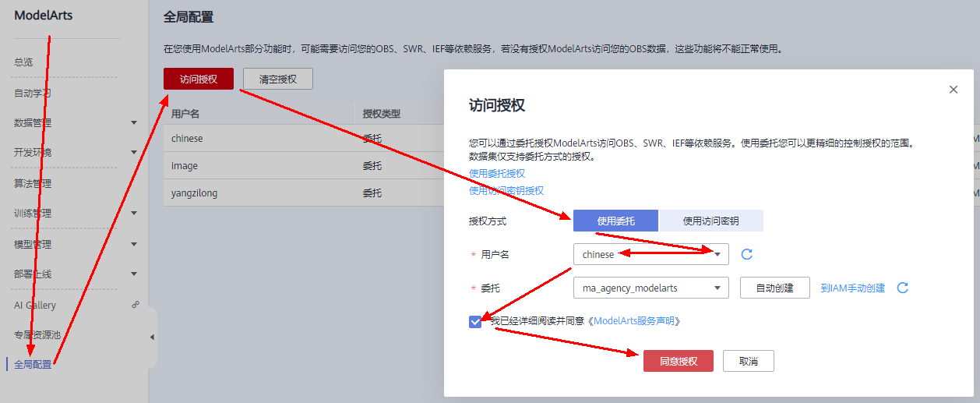
Task: Expand 数据管理 in the sidebar
Action: (x=134, y=122)
